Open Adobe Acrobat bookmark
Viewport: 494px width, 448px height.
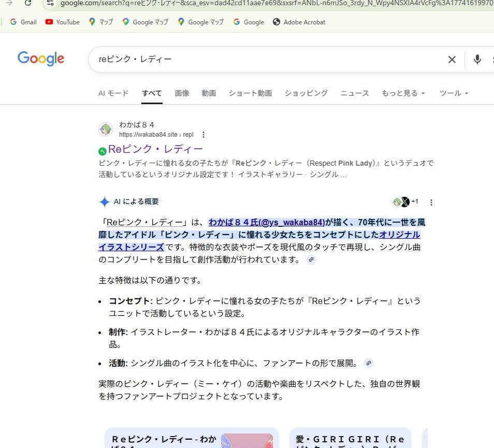click(299, 22)
